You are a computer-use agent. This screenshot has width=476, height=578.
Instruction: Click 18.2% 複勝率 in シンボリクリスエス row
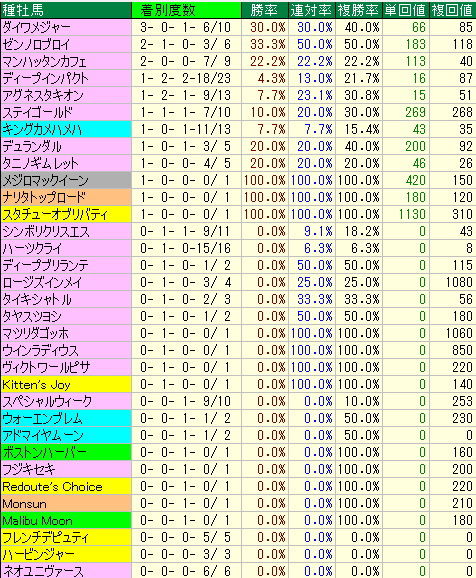362,231
